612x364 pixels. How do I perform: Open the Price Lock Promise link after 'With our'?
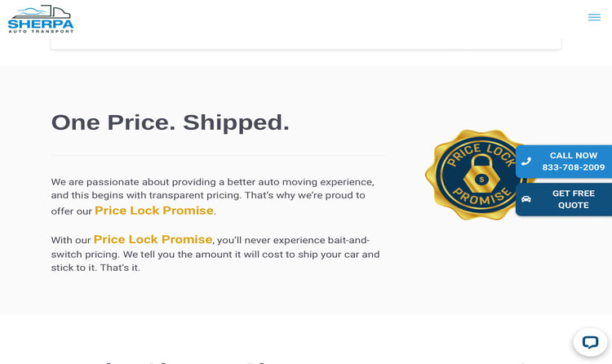(153, 239)
